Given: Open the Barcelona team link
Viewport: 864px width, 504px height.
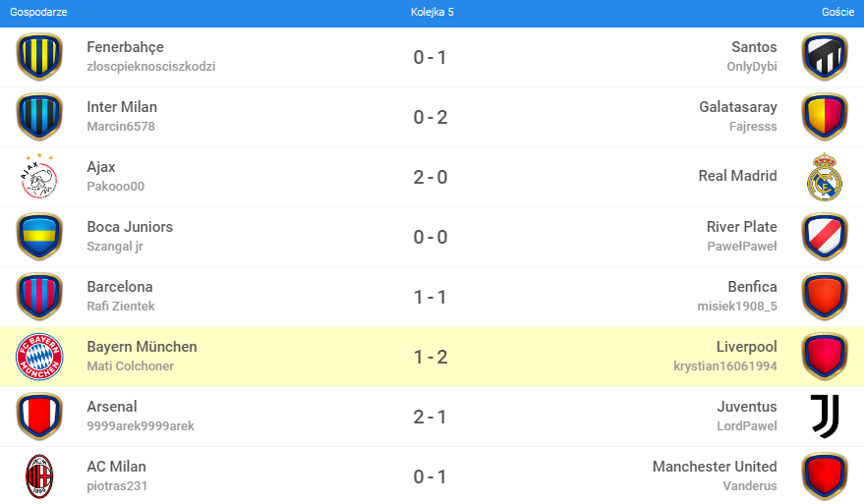Looking at the screenshot, I should pos(119,287).
